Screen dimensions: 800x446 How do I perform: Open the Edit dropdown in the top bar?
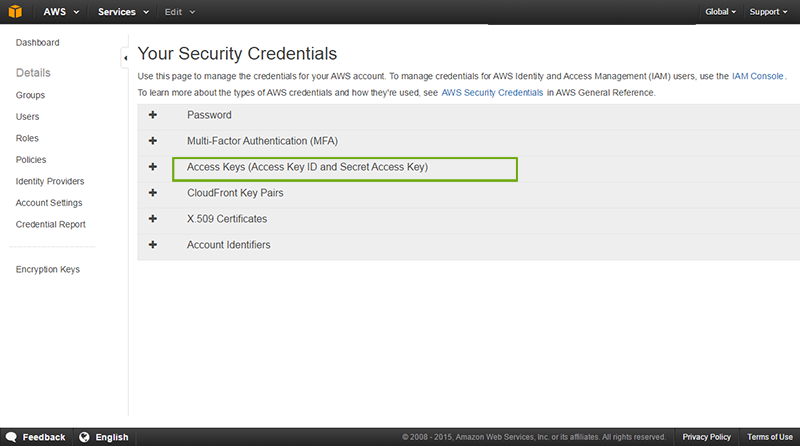[x=179, y=12]
